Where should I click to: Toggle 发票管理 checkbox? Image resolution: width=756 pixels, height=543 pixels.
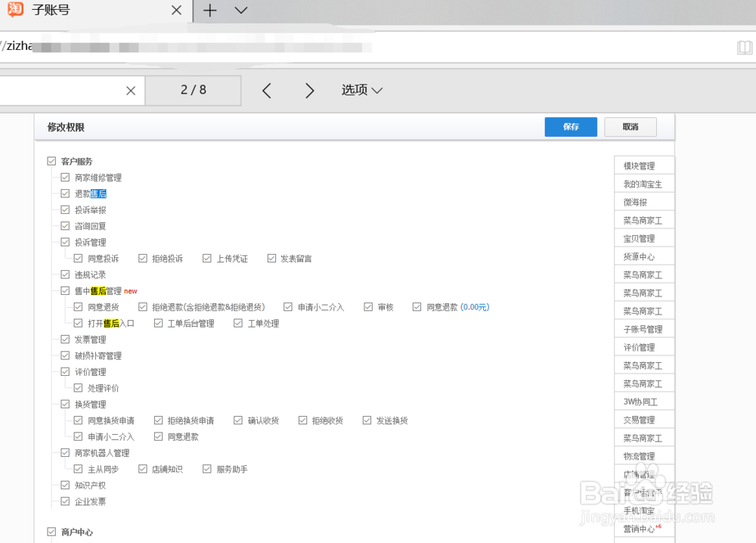click(x=65, y=340)
